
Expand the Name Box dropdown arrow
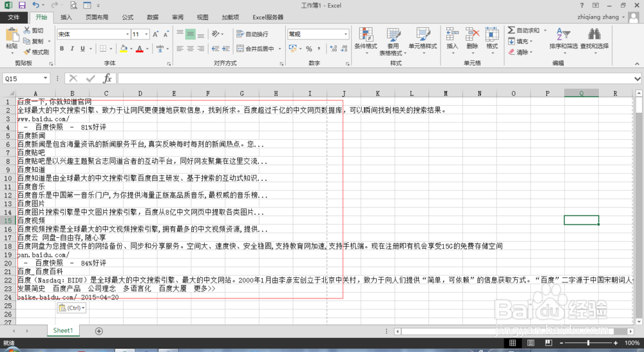click(45, 78)
